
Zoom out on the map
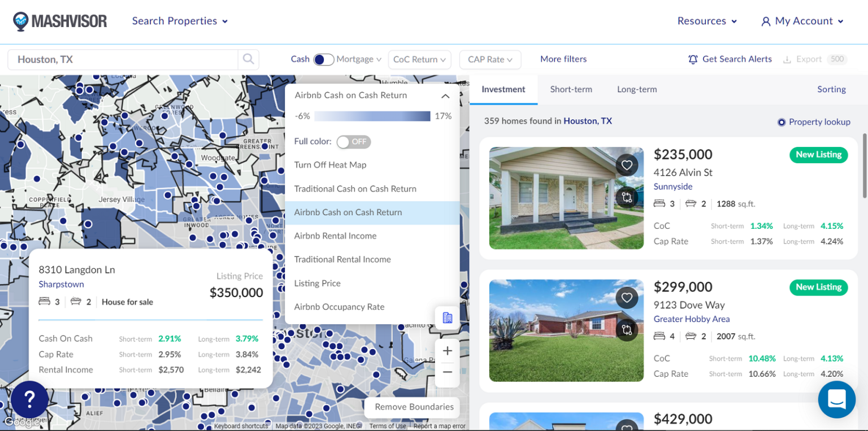(x=447, y=372)
